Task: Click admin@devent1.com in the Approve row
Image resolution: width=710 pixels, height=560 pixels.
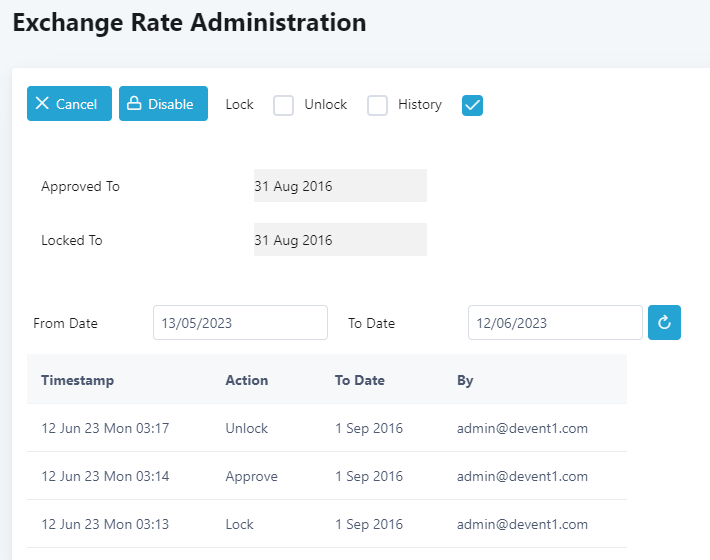Action: pyautogui.click(x=522, y=476)
